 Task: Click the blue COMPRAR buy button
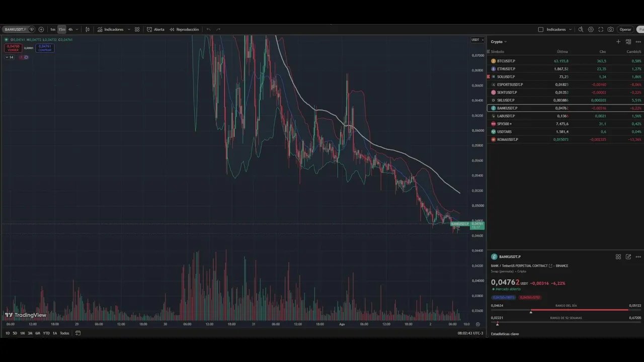pos(44,48)
